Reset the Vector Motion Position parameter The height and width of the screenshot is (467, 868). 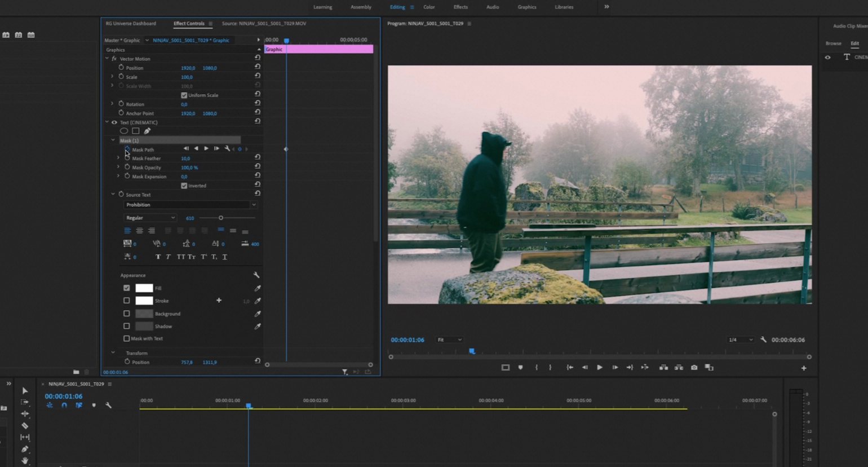258,67
